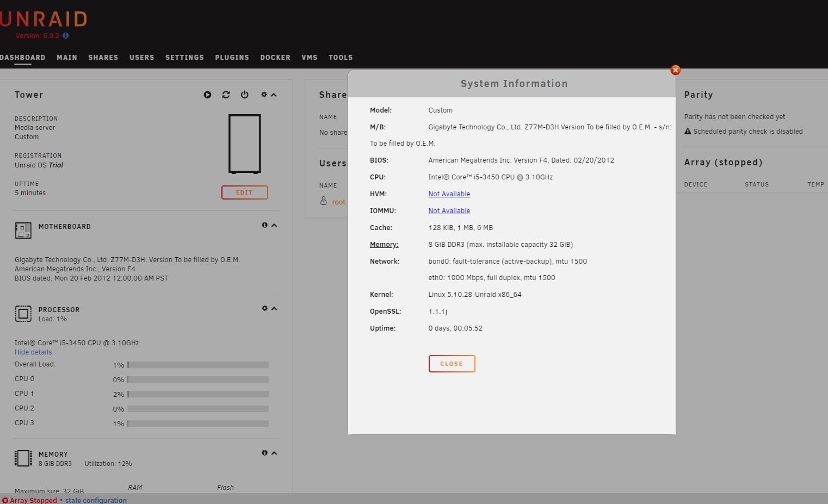Select the 'Intel® Core™ i5-3450 CPU @ 3.10GHz' dialog text
This screenshot has height=504, width=828.
(490, 177)
